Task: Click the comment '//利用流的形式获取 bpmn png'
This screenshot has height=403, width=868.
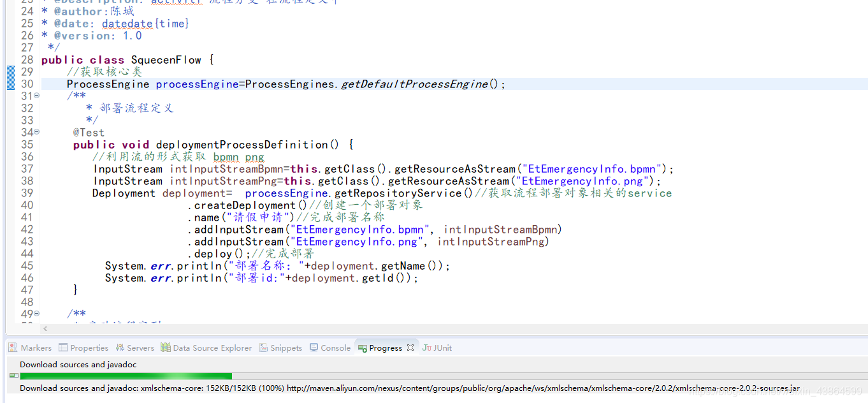Action: pyautogui.click(x=178, y=157)
